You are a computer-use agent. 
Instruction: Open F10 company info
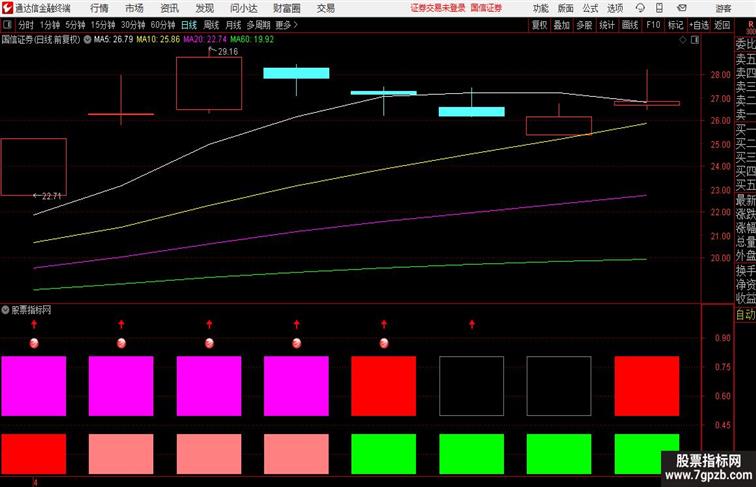point(653,25)
